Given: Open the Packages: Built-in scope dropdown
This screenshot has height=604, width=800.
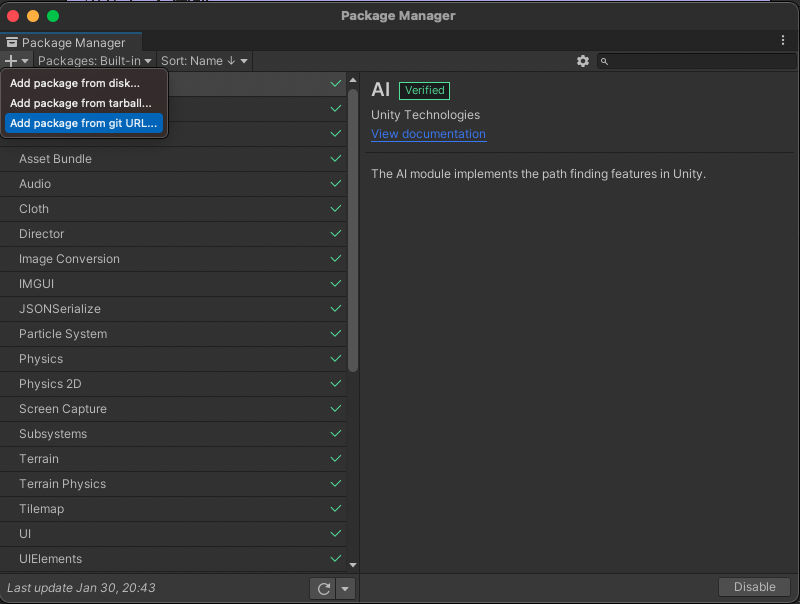Looking at the screenshot, I should pos(95,61).
